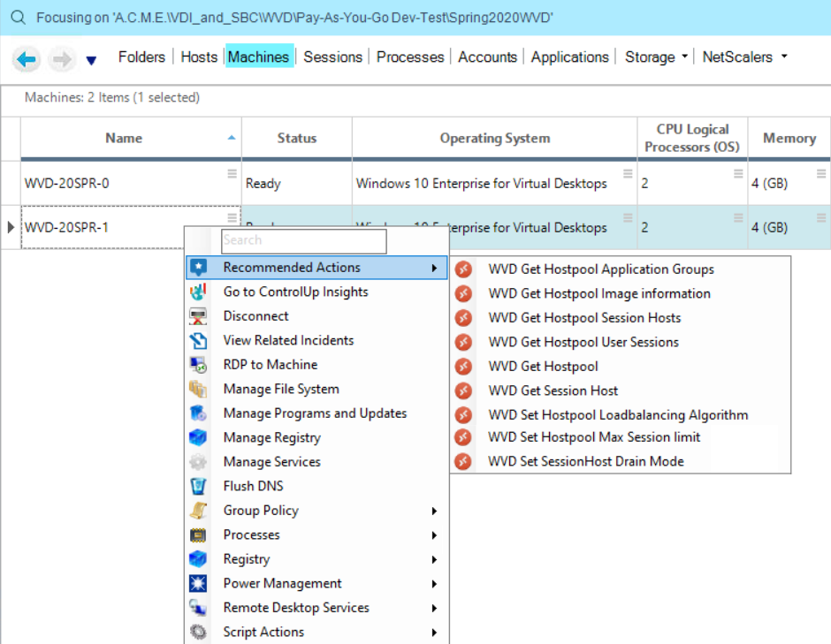Image resolution: width=831 pixels, height=644 pixels.
Task: Choose Manage Services
Action: coord(272,462)
